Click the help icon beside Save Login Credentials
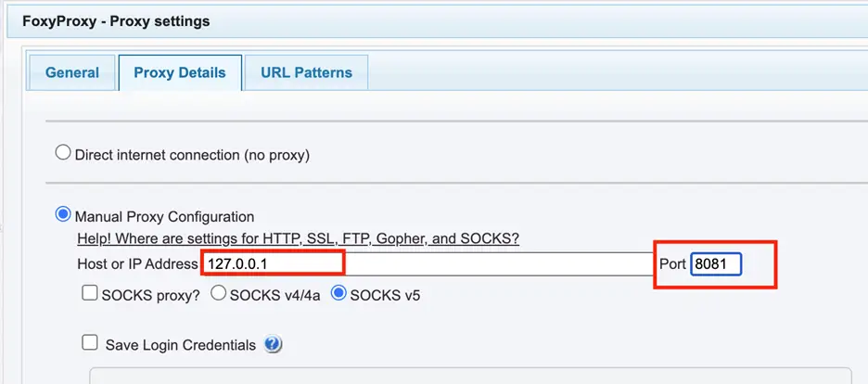The height and width of the screenshot is (384, 868). coord(273,345)
